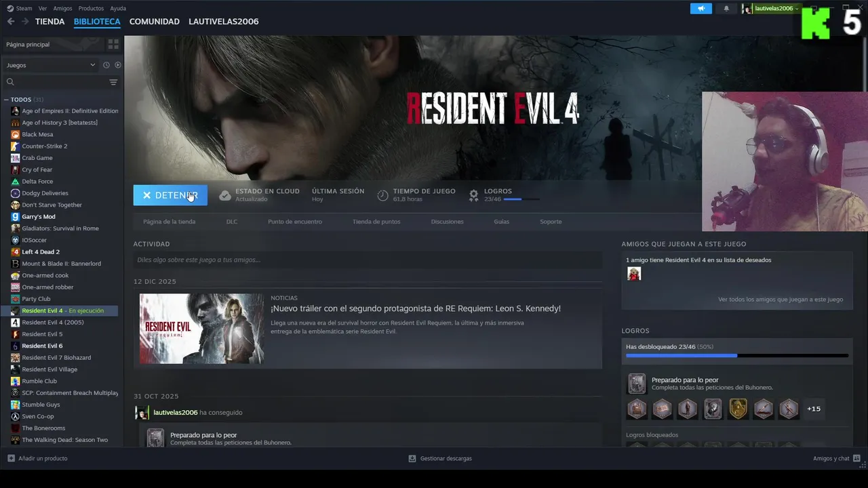Click the library search input field
Viewport: 868px width, 488px height.
(60, 82)
